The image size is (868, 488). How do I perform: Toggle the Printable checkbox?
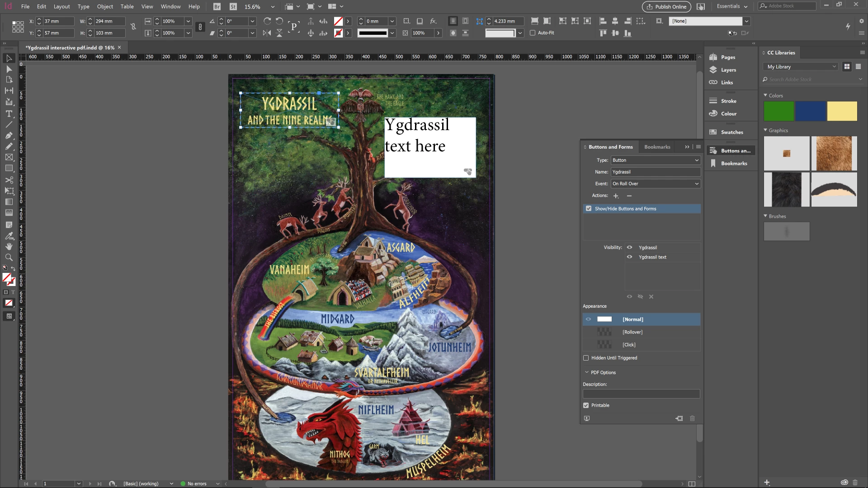tap(586, 405)
